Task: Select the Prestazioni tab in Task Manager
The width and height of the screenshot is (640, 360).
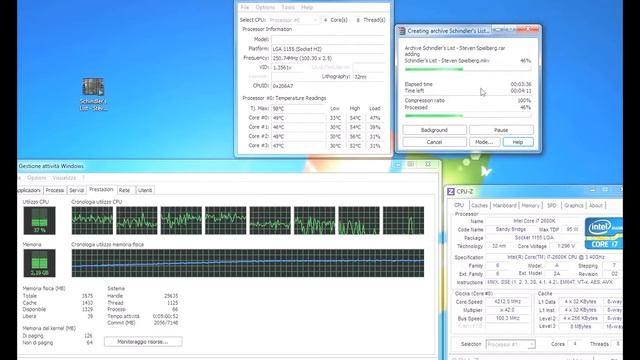Action: point(101,189)
